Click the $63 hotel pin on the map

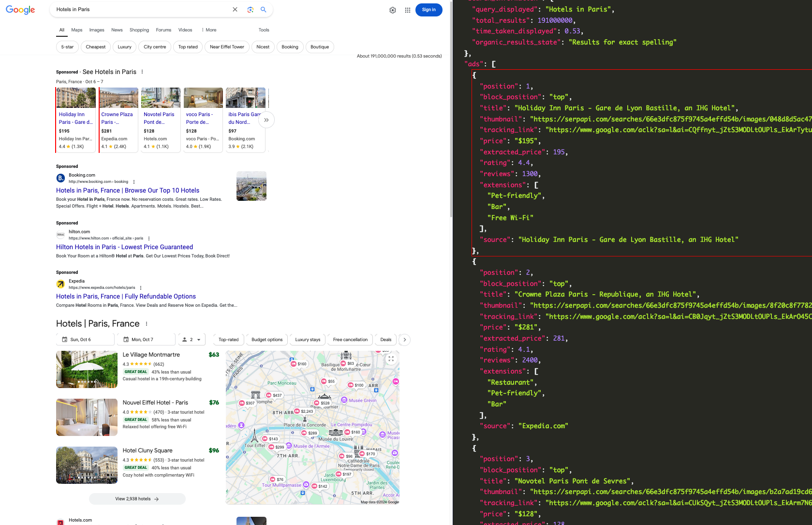[x=348, y=363]
